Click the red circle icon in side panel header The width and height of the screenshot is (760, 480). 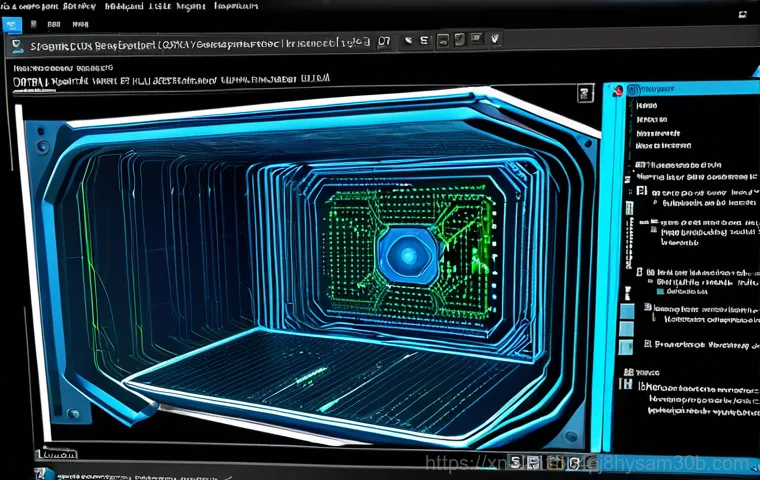coord(618,90)
